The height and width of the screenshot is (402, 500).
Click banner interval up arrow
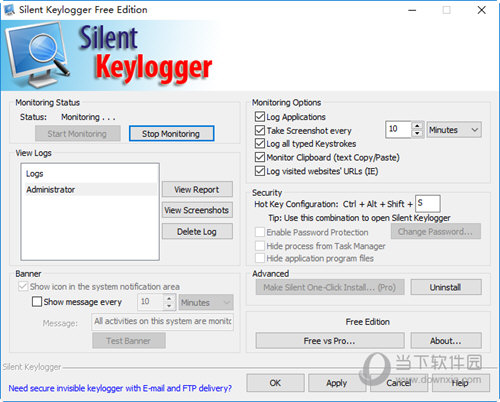169,299
